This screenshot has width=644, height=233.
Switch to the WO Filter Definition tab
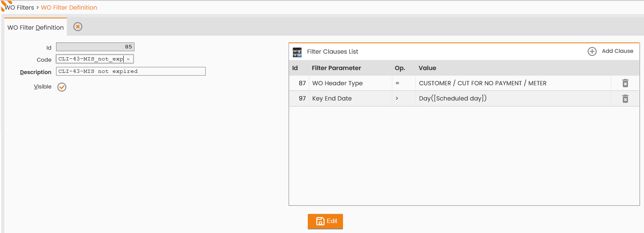pos(36,27)
